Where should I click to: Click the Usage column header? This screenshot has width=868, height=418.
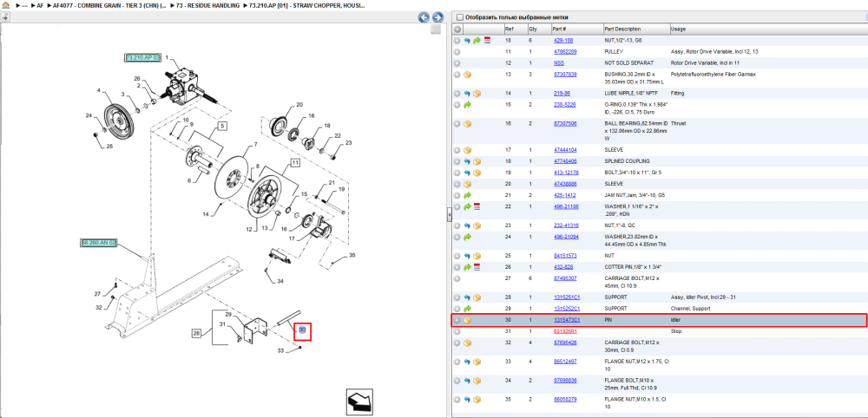[678, 29]
